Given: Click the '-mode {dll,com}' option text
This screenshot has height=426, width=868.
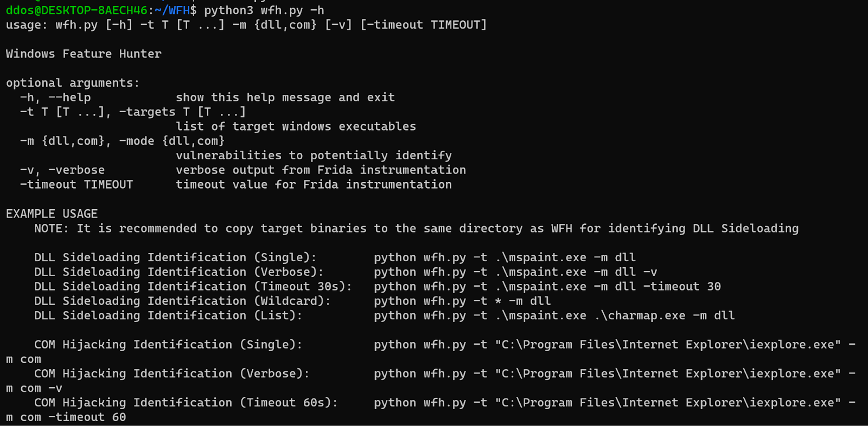Looking at the screenshot, I should click(172, 141).
